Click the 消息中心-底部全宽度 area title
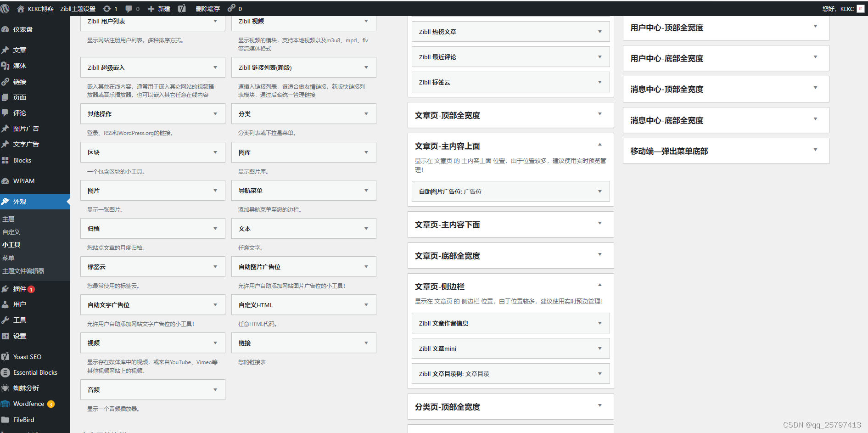868x433 pixels. point(666,120)
